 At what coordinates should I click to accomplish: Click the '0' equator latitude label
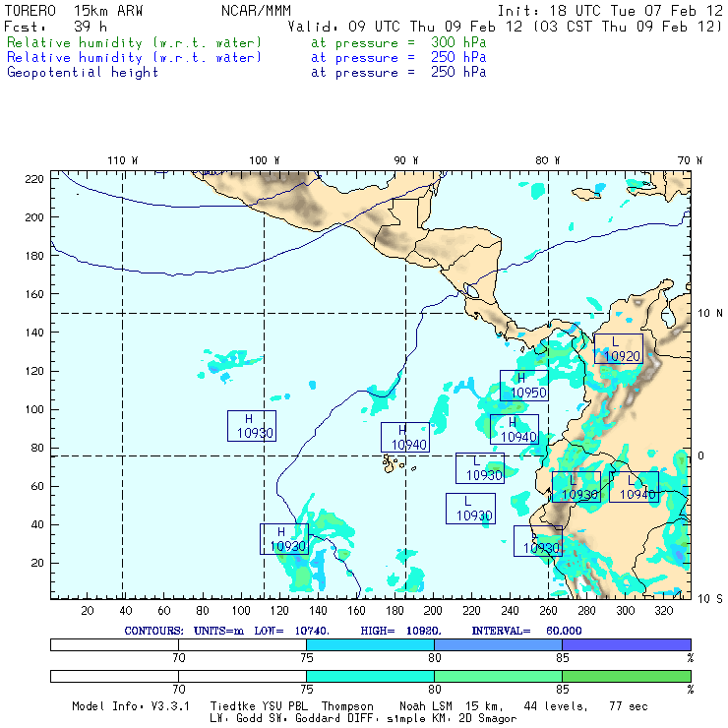pos(701,455)
